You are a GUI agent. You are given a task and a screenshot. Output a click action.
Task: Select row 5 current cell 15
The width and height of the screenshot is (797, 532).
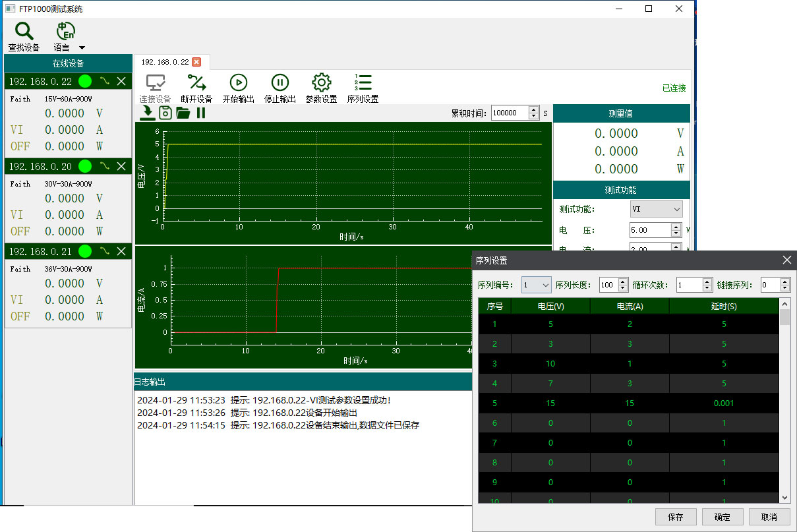(x=630, y=403)
